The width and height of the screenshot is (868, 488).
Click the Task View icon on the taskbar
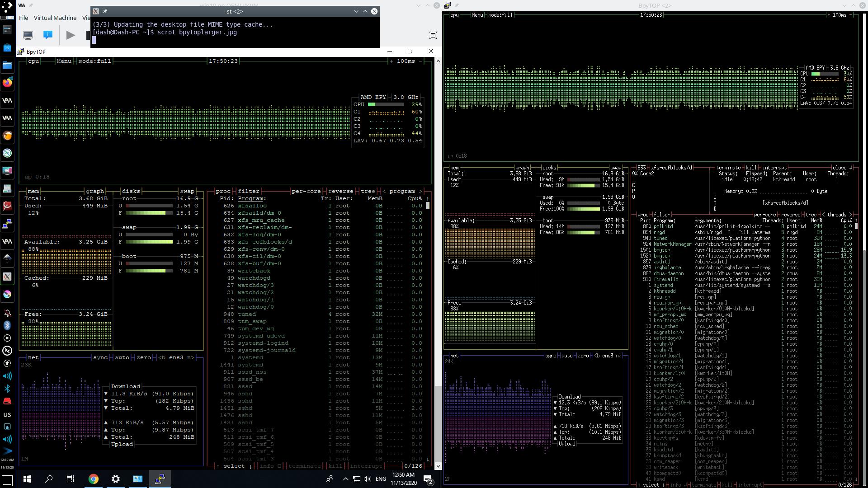coord(70,479)
